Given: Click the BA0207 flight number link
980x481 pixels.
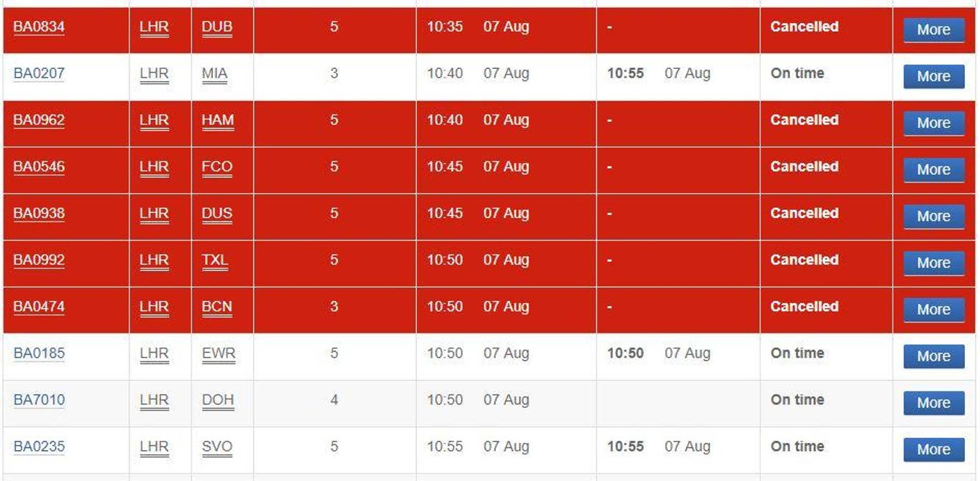Looking at the screenshot, I should [39, 74].
